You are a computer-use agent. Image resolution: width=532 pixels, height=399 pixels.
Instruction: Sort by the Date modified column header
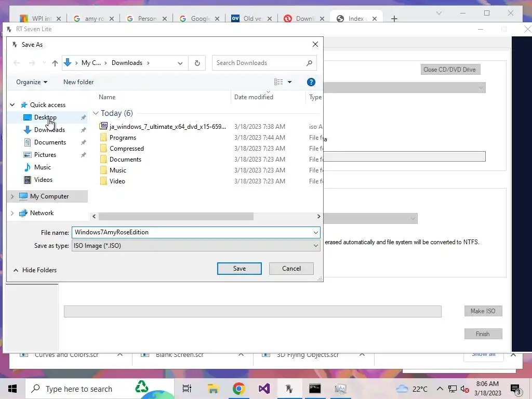coord(254,97)
